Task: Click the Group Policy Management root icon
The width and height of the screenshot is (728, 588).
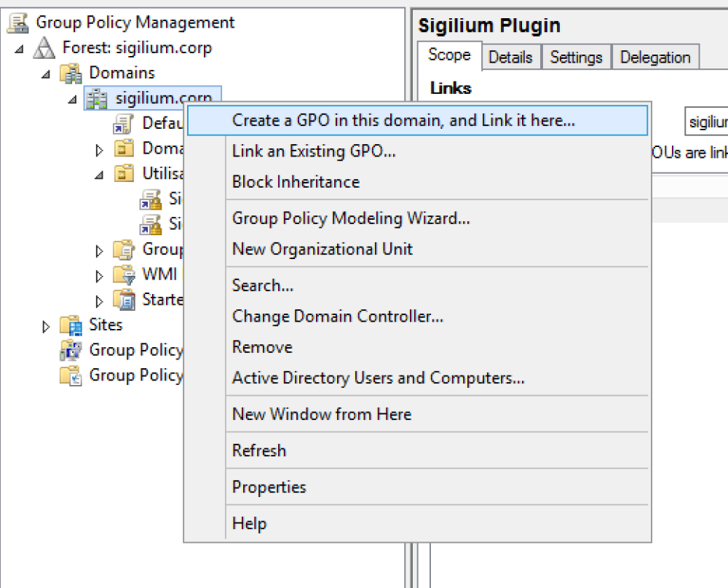Action: click(x=18, y=23)
